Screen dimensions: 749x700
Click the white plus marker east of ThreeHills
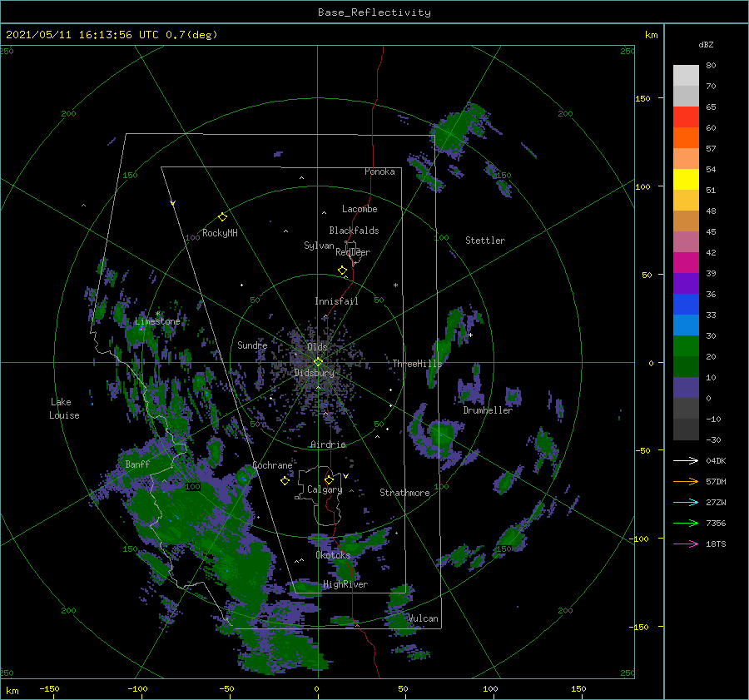[470, 335]
